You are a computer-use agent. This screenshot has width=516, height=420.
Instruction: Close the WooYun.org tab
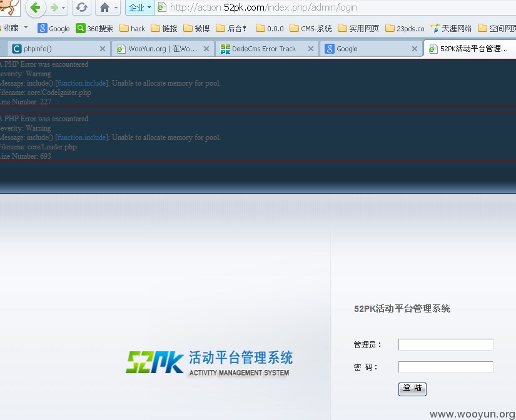206,49
